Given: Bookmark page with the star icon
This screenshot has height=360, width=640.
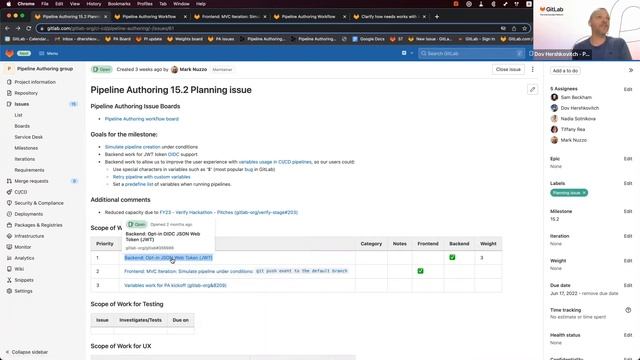Looking at the screenshot, I should pyautogui.click(x=524, y=29).
